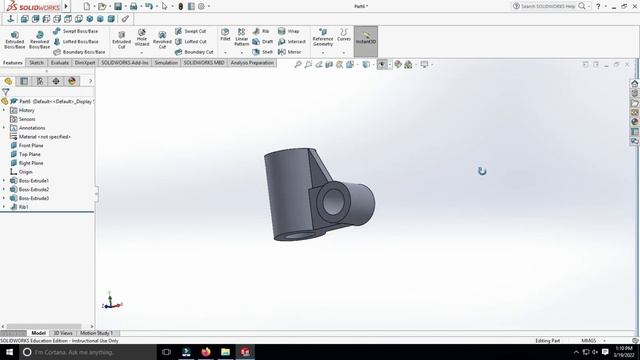Open SOLIDWORKS Add-Ins ribbon tab
The width and height of the screenshot is (640, 360).
[x=124, y=63]
